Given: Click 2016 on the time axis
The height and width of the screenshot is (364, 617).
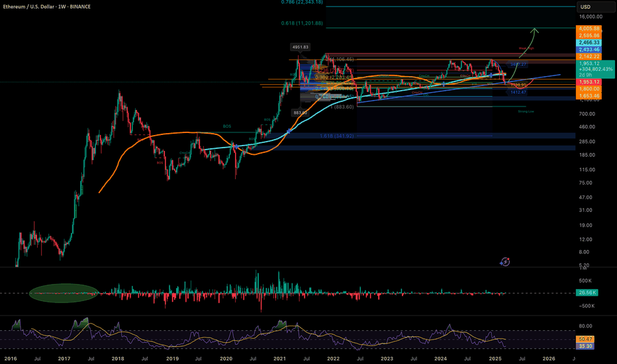Looking at the screenshot, I should tap(11, 359).
